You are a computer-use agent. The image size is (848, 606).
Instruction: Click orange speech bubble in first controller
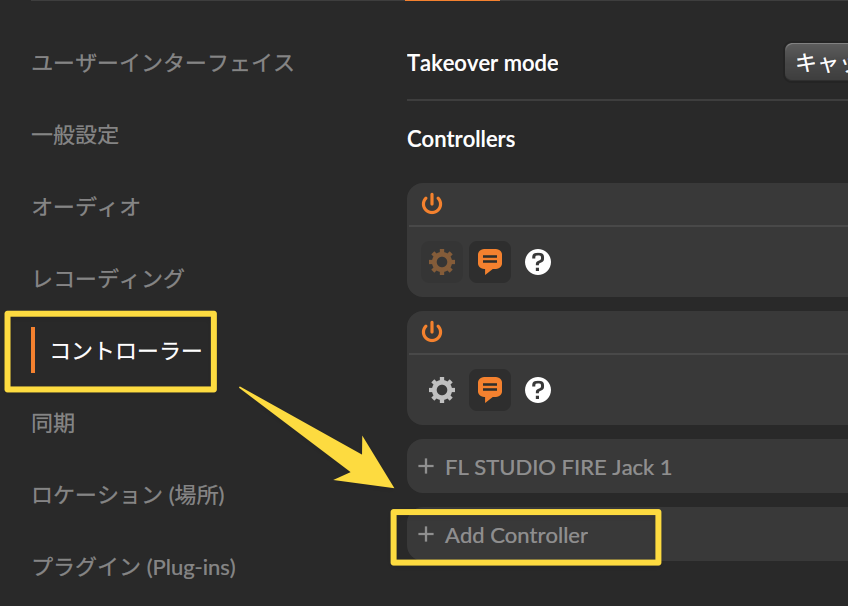490,262
